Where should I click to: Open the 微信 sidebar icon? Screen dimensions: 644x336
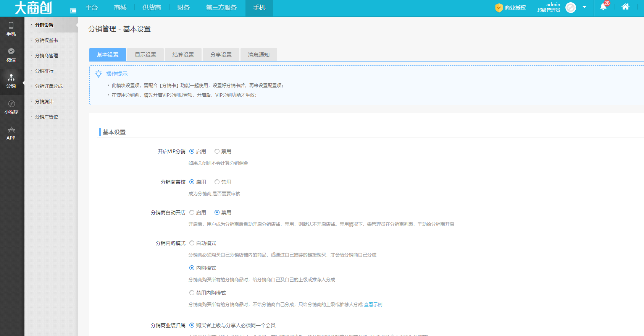click(11, 55)
